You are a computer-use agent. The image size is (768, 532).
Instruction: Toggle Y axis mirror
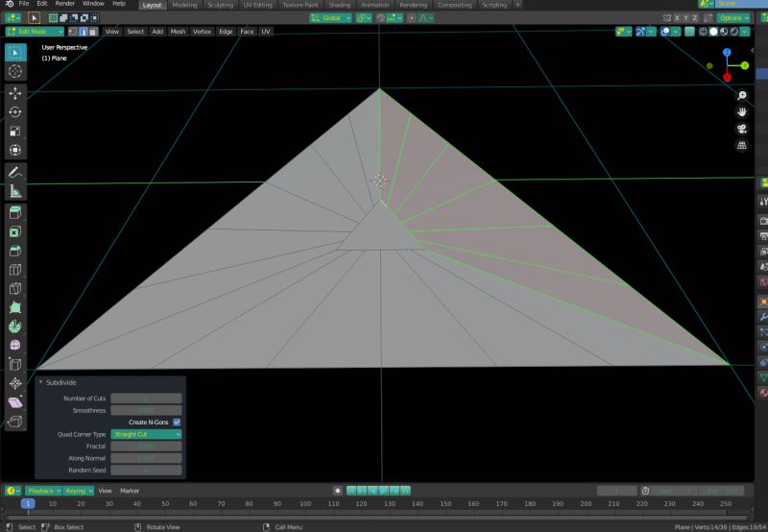click(x=685, y=18)
